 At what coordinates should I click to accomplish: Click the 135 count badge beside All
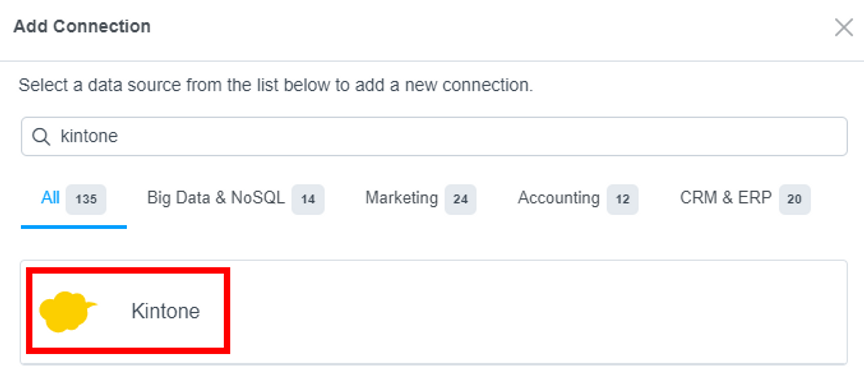[86, 199]
